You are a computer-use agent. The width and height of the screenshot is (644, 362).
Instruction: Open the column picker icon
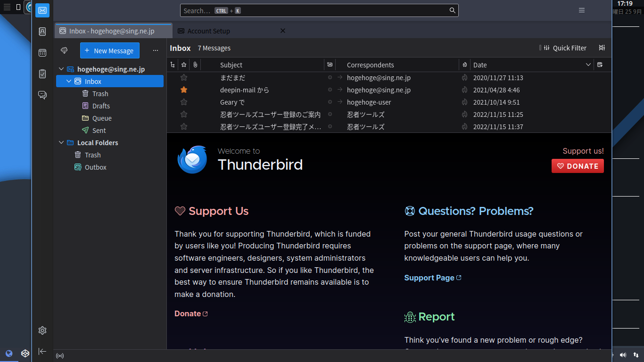pyautogui.click(x=600, y=65)
